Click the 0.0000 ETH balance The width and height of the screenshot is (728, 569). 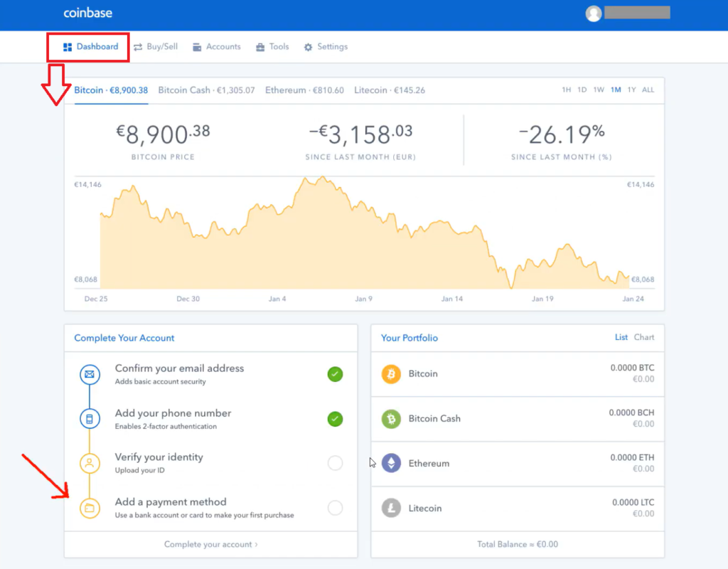point(632,457)
